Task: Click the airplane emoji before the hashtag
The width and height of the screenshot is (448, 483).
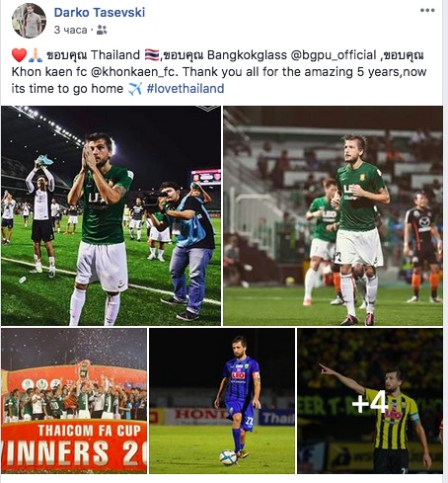Action: [x=135, y=89]
